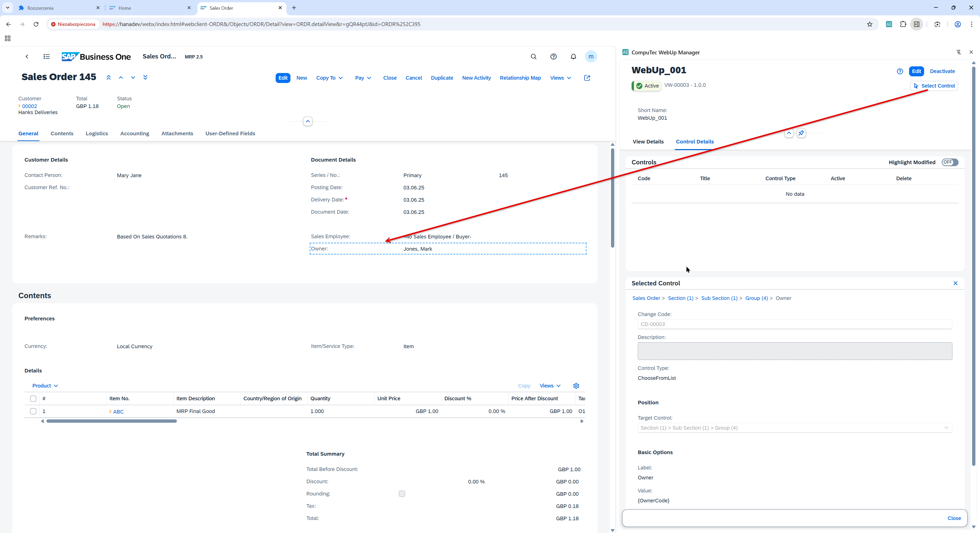This screenshot has width=980, height=533.
Task: Expand the Copy To dropdown
Action: click(329, 78)
